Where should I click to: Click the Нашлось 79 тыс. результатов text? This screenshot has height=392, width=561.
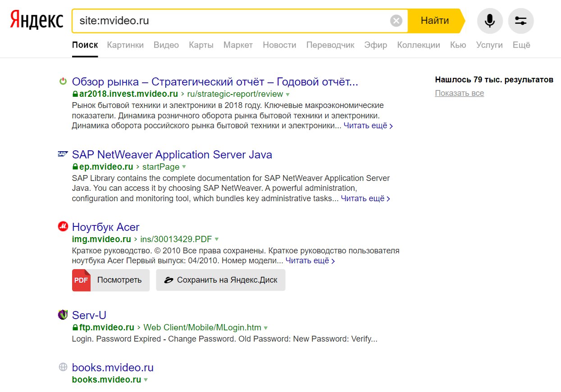494,80
